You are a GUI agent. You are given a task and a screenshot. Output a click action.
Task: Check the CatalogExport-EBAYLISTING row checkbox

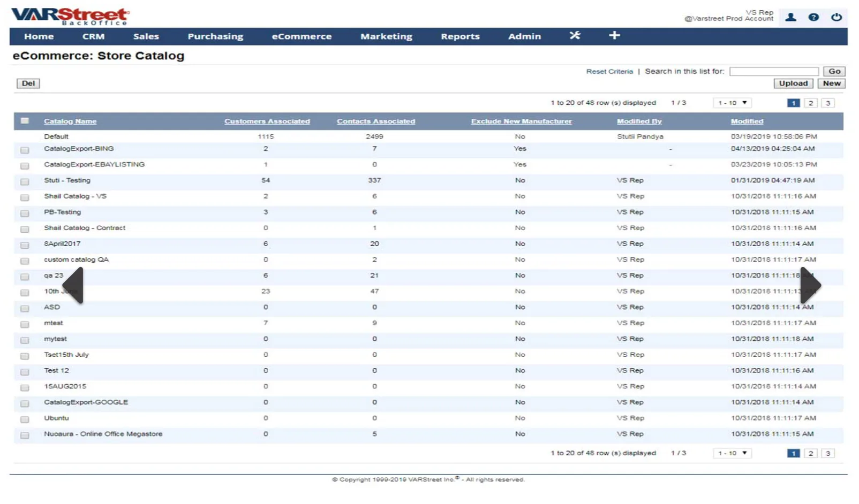(25, 166)
